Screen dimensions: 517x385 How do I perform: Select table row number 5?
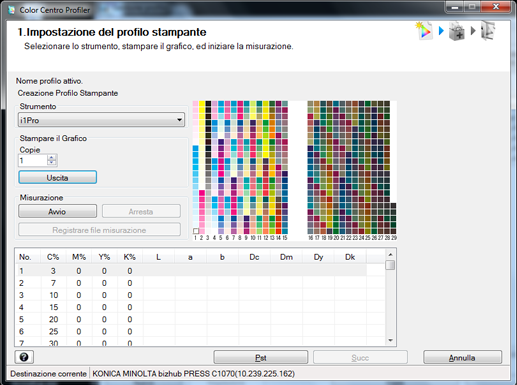click(x=191, y=319)
